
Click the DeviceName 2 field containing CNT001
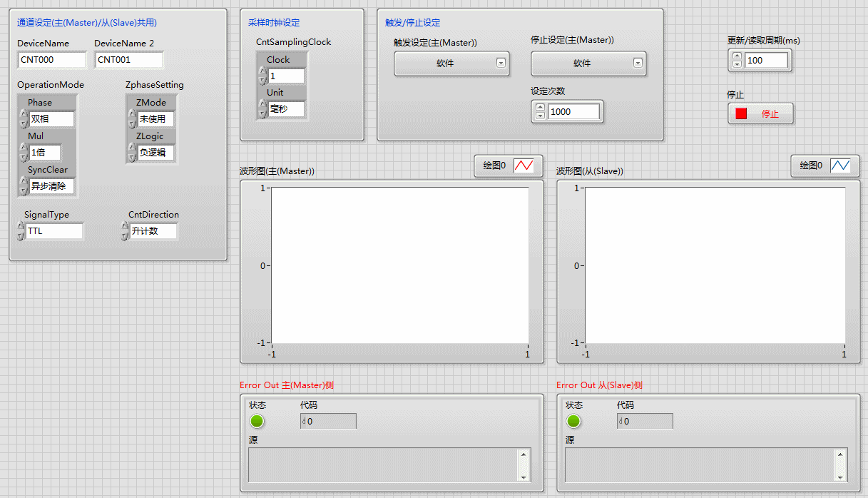click(x=128, y=60)
